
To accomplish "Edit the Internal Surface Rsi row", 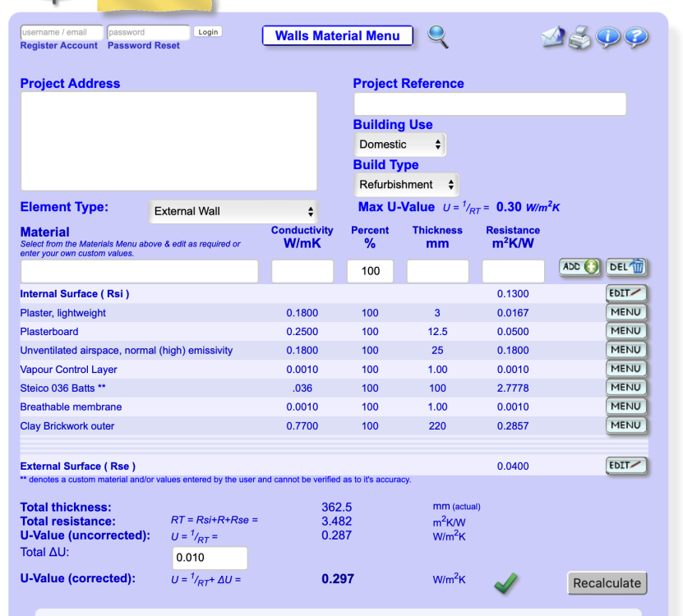I will tap(626, 293).
